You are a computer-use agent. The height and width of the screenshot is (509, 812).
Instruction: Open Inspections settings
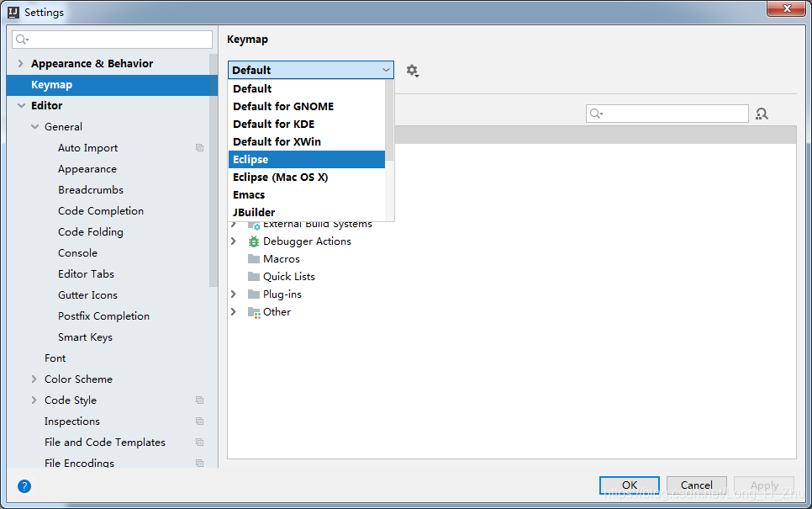pos(72,422)
